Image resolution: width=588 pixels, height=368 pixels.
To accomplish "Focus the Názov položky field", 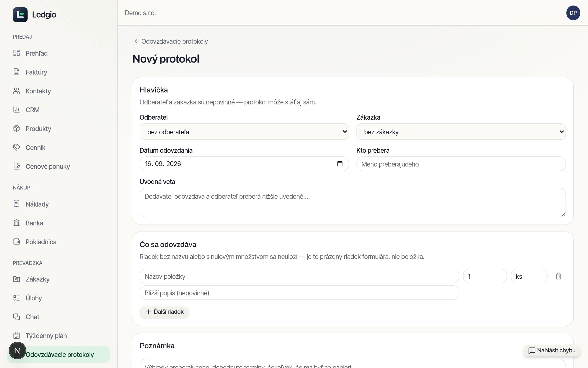I will pyautogui.click(x=299, y=276).
